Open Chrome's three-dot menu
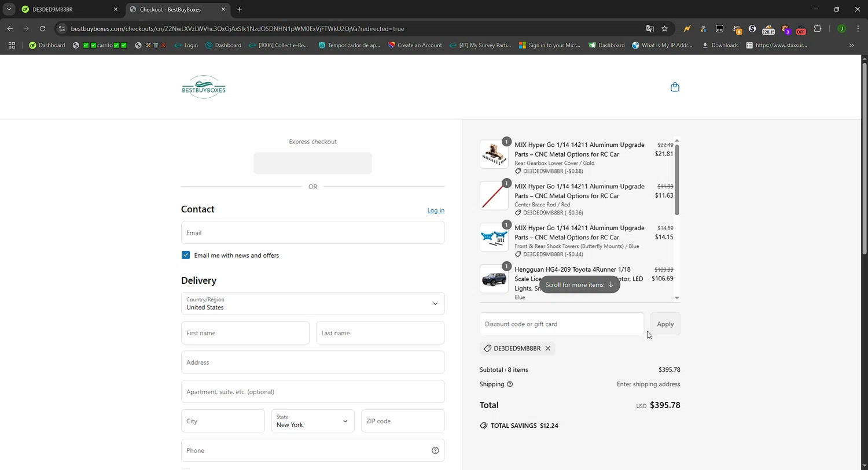The image size is (868, 470). click(858, 28)
